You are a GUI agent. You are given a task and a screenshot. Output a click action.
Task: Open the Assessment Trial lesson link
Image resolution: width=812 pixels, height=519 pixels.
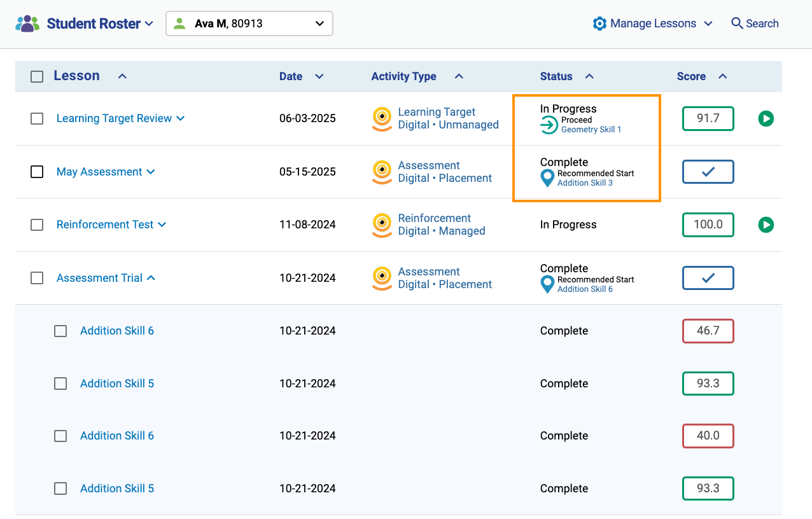pyautogui.click(x=99, y=278)
